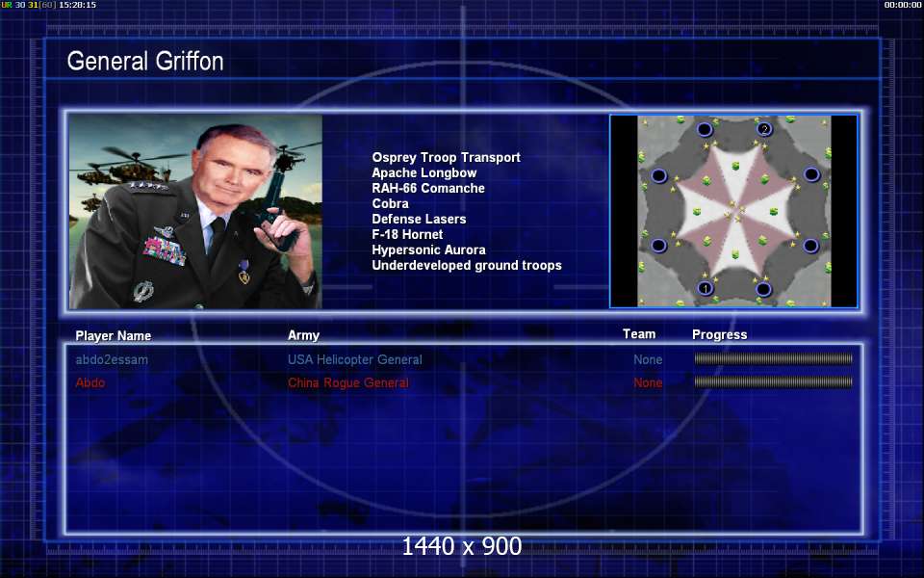Viewport: 924px width, 578px height.
Task: Click the Defense Lasers line
Action: (x=419, y=219)
